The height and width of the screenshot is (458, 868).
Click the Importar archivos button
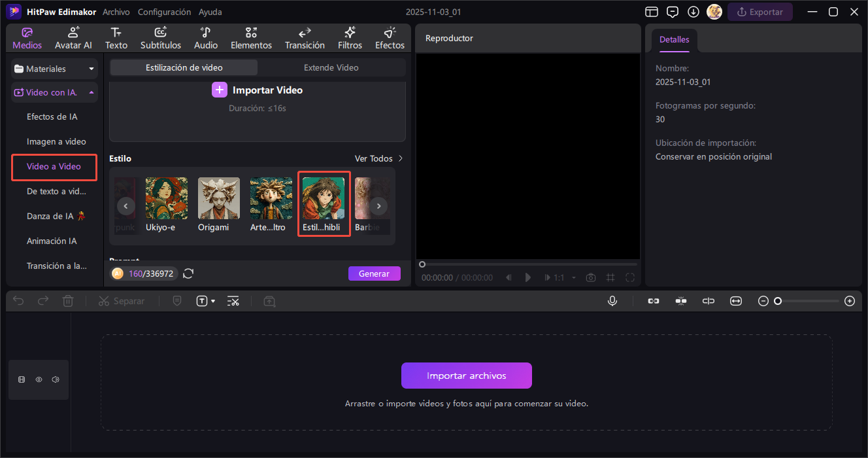466,376
